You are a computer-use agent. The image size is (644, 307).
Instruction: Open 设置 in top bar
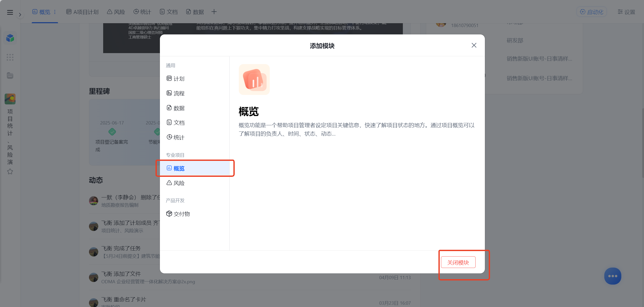(626, 12)
